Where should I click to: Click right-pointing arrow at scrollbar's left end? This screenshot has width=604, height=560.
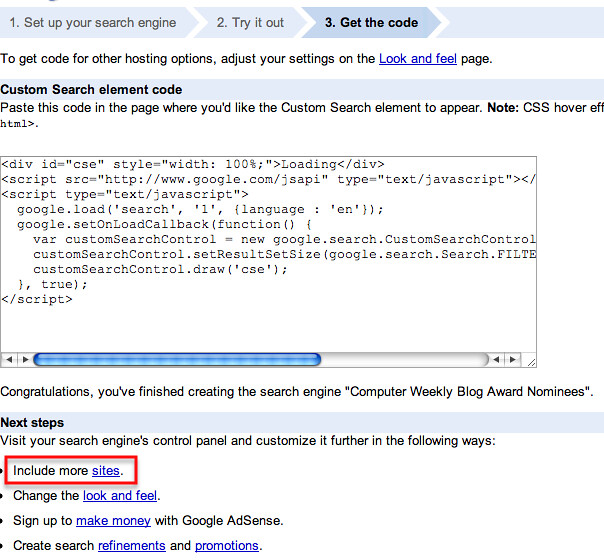click(x=24, y=359)
